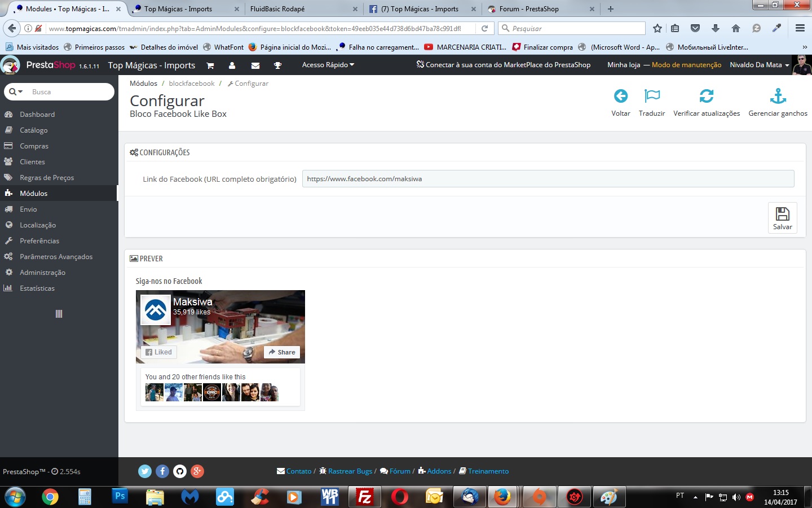The height and width of the screenshot is (508, 812).
Task: Click the Módulos breadcrumb link
Action: (x=143, y=84)
